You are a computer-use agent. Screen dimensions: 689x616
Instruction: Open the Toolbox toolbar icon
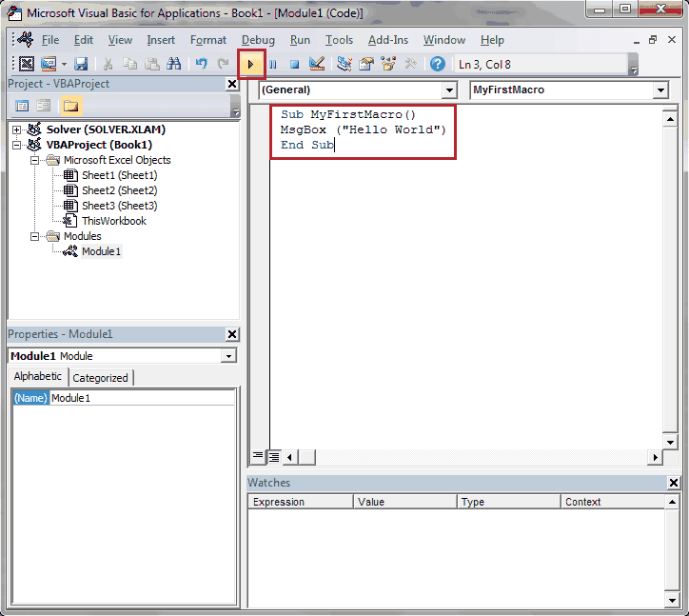tap(410, 64)
